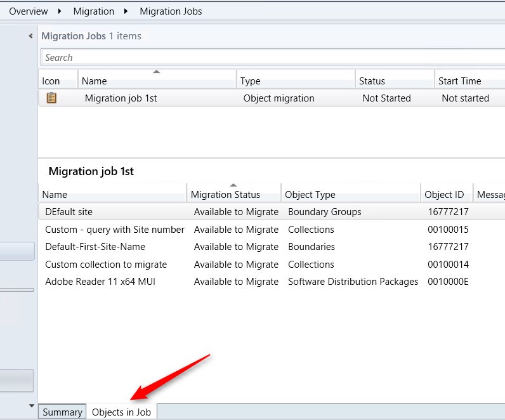Click Object ID 00100014
The width and height of the screenshot is (505, 420).
coord(448,265)
